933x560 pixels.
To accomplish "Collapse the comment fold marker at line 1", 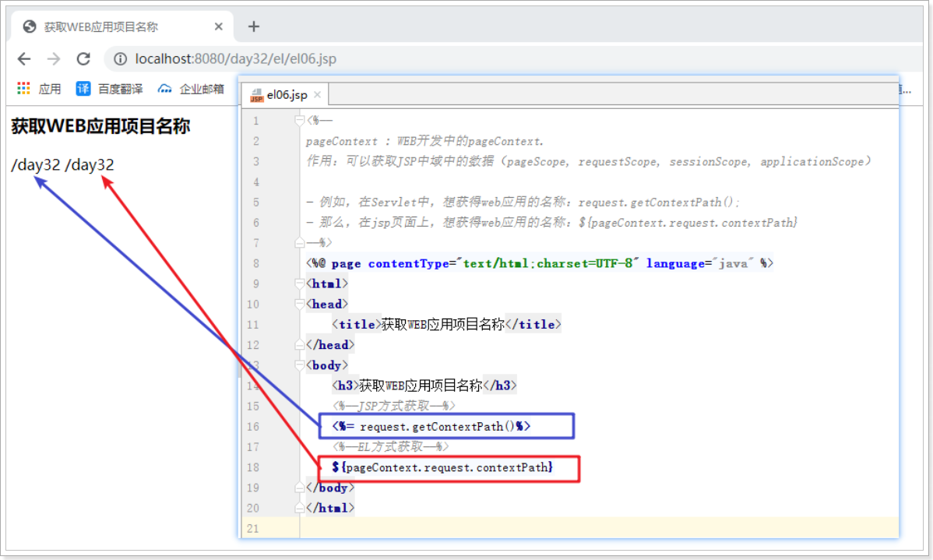I will coord(300,121).
